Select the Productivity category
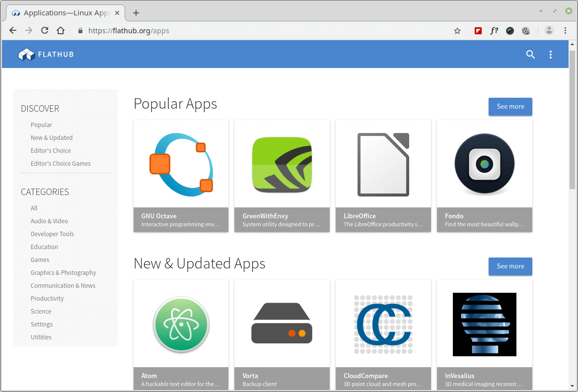This screenshot has width=578, height=392. 47,298
